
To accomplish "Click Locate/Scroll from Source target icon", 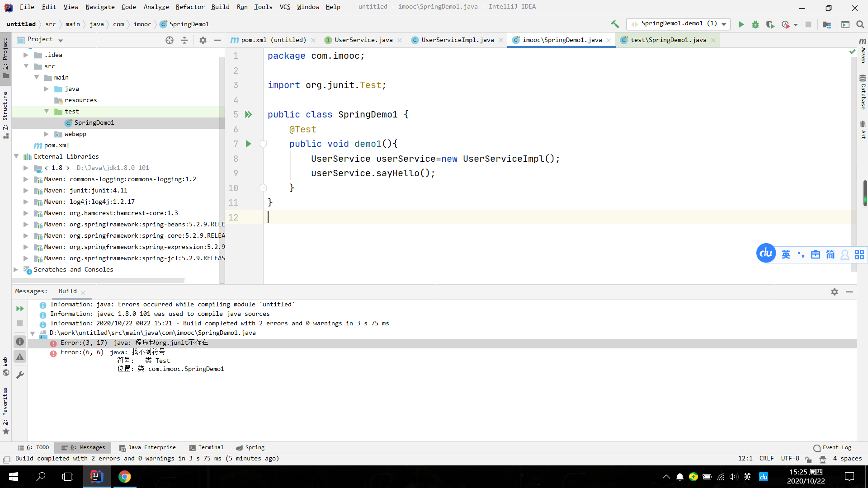I will pos(170,40).
